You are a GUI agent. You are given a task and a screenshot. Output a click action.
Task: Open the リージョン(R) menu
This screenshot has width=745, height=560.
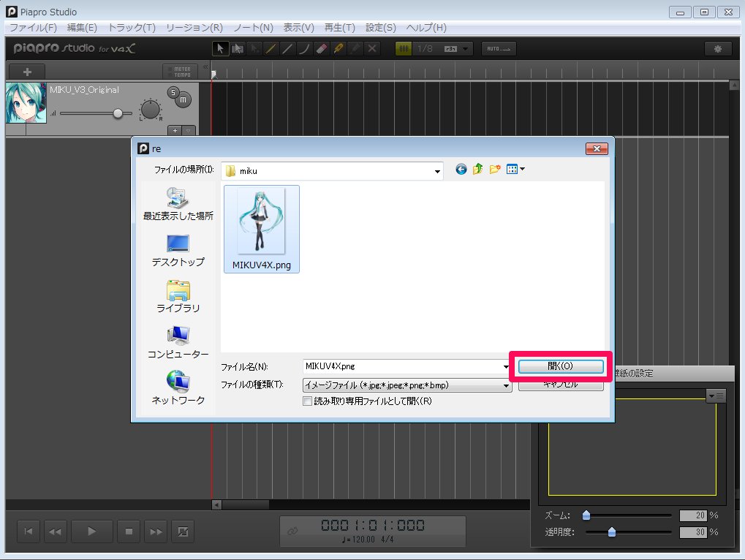pos(194,28)
